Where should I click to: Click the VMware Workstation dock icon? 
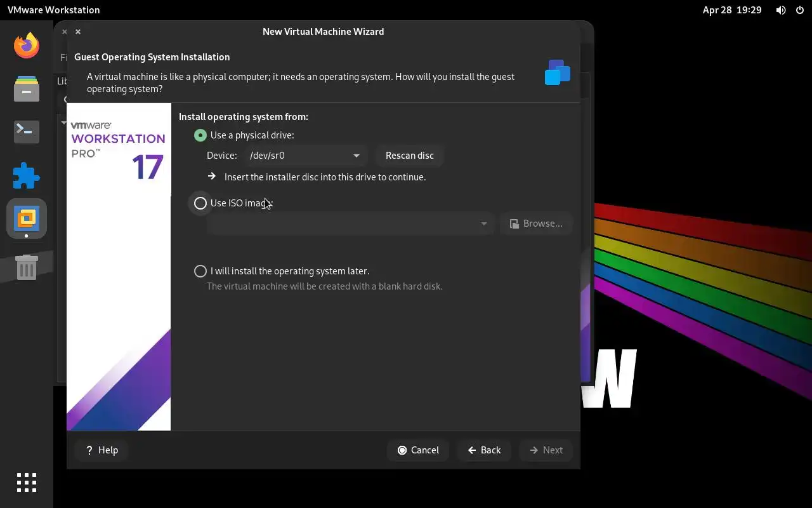[27, 218]
